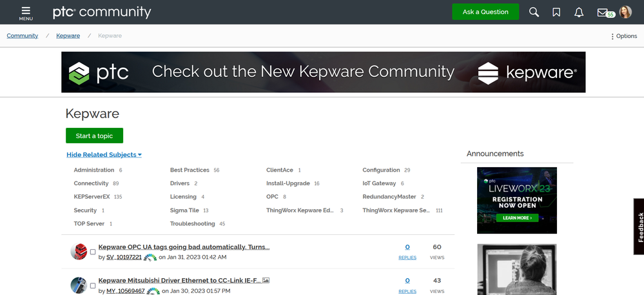Click the New Kepware Community banner
644x295 pixels.
click(323, 72)
